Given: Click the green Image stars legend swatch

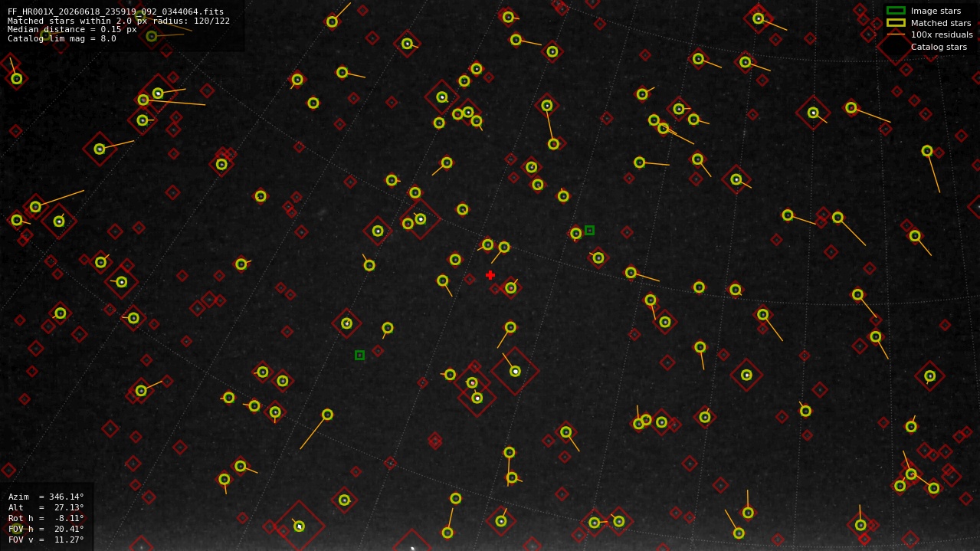Looking at the screenshot, I should [x=896, y=11].
